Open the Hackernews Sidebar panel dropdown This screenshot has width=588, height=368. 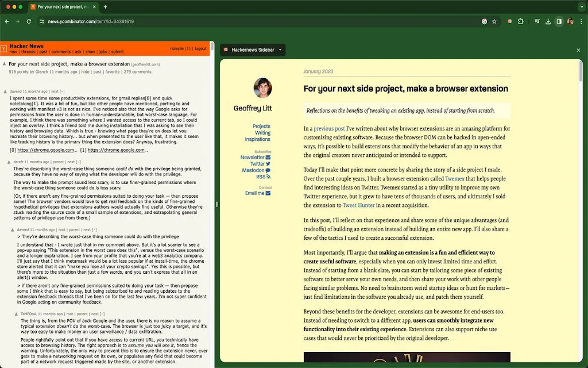pyautogui.click(x=280, y=49)
